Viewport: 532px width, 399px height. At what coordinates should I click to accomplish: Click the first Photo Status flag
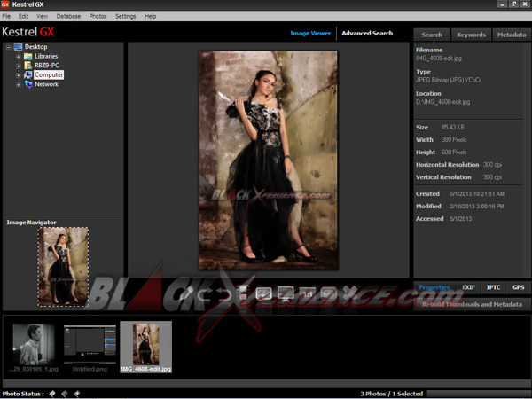[52, 393]
